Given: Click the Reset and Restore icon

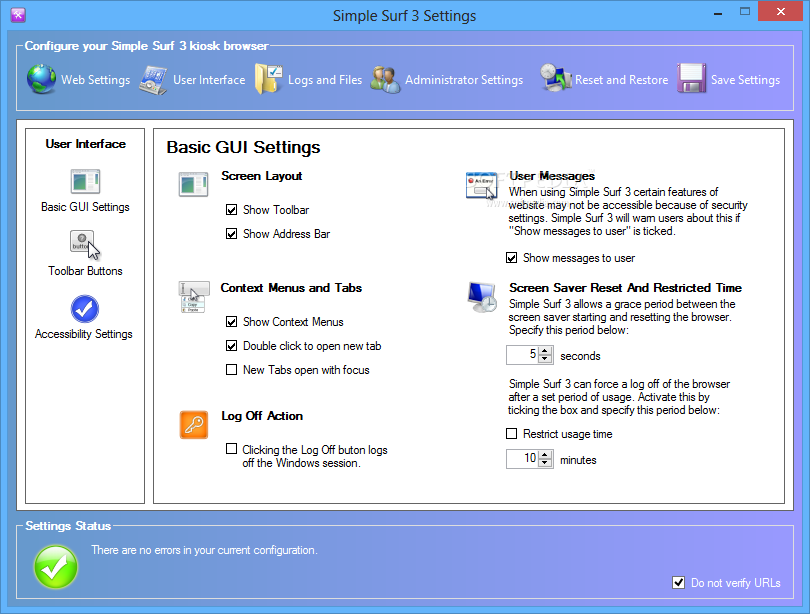Looking at the screenshot, I should 555,78.
